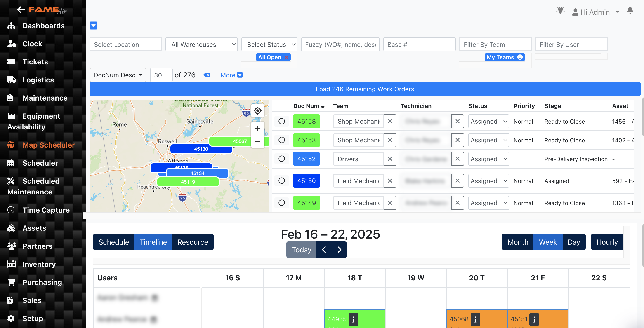Open Status dropdown for work order 45152
This screenshot has width=644, height=328.
[488, 159]
